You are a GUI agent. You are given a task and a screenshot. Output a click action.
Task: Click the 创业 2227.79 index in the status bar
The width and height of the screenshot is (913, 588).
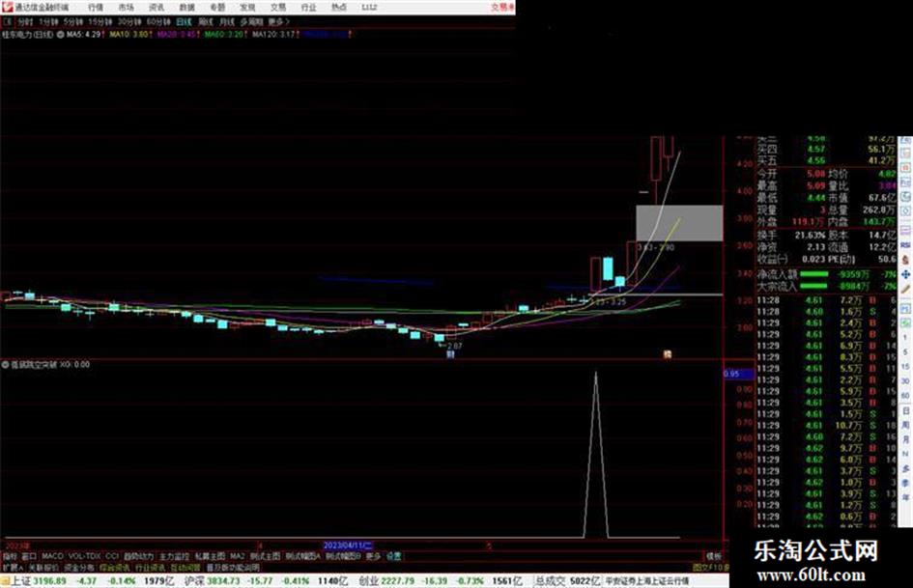[387, 581]
